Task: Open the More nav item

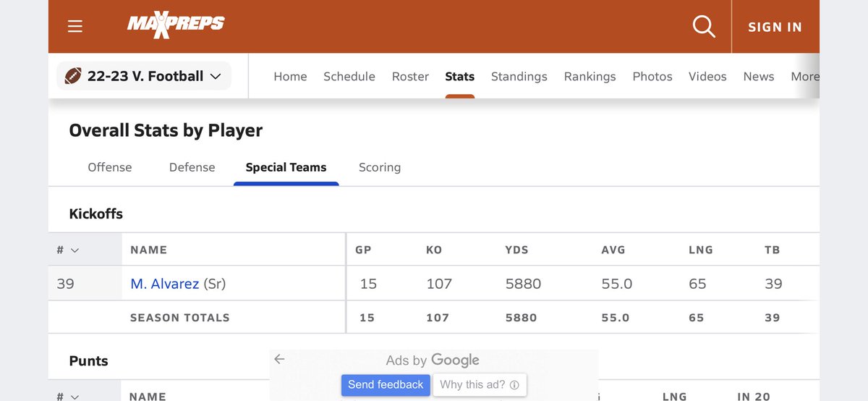Action: point(805,76)
